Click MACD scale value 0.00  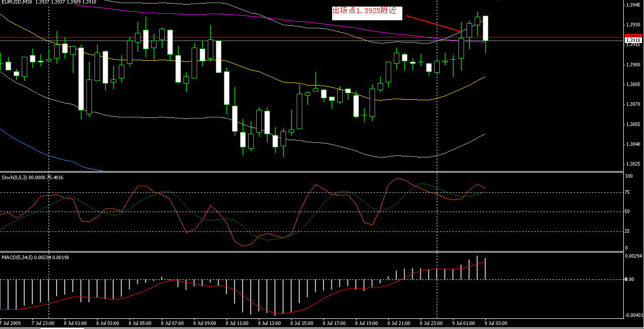click(629, 279)
